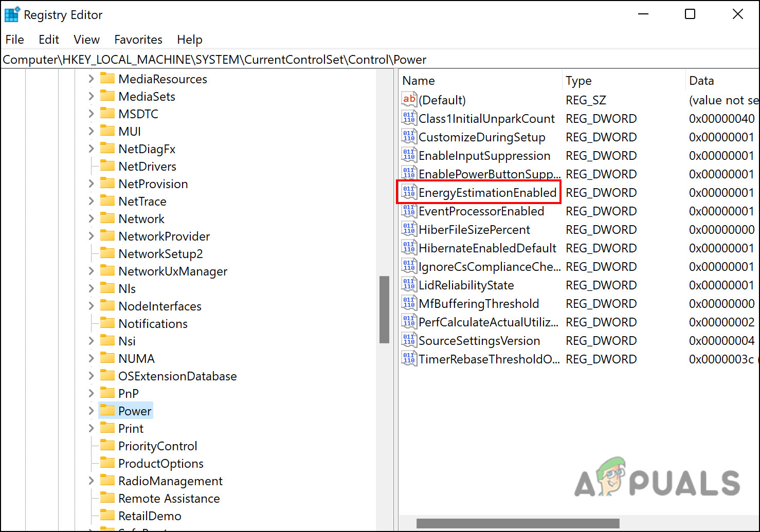This screenshot has height=532, width=760.
Task: Expand the NetDiagFx key
Action: coord(91,149)
